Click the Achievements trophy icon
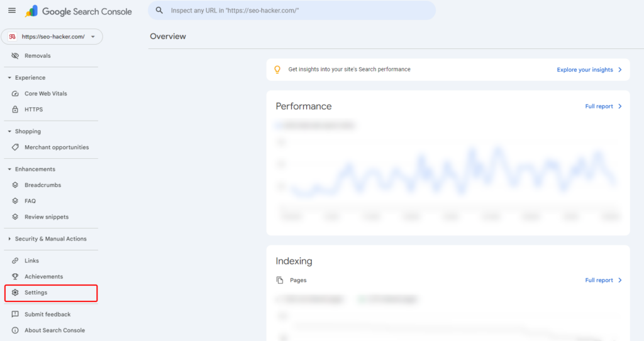Screen dimensions: 644x341 (x=15, y=277)
